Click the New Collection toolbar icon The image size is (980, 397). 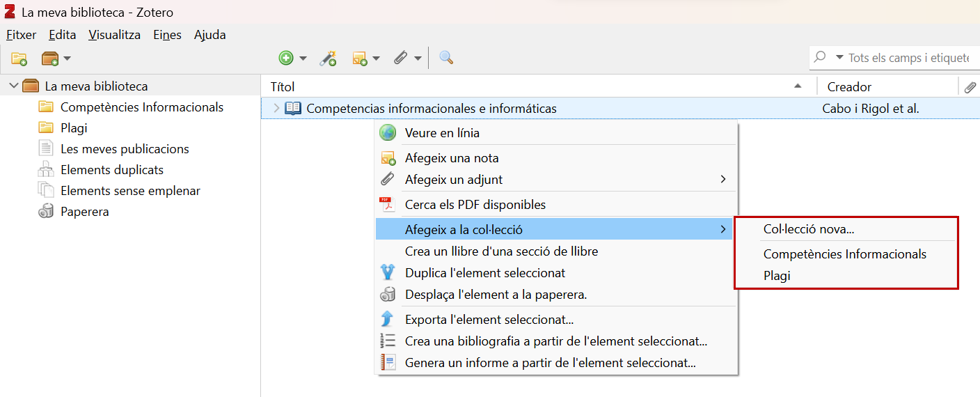19,59
